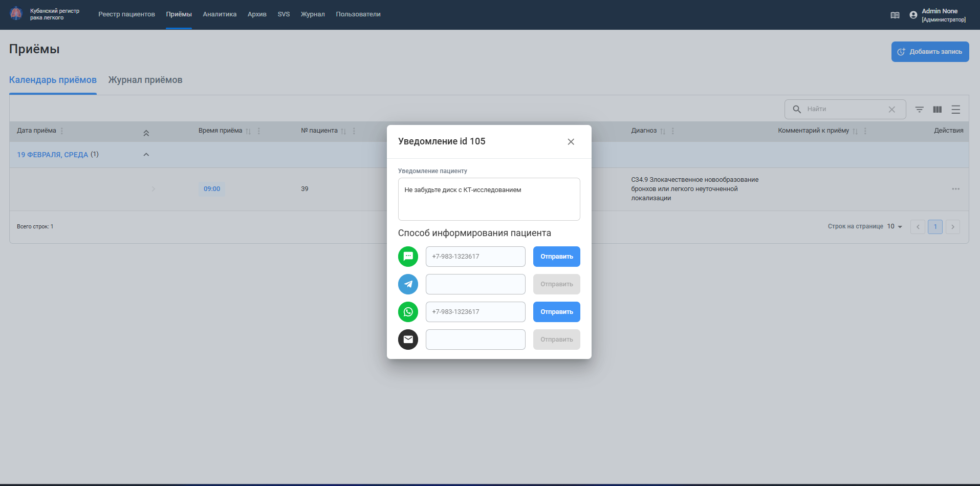Open the row density menu icon

955,110
